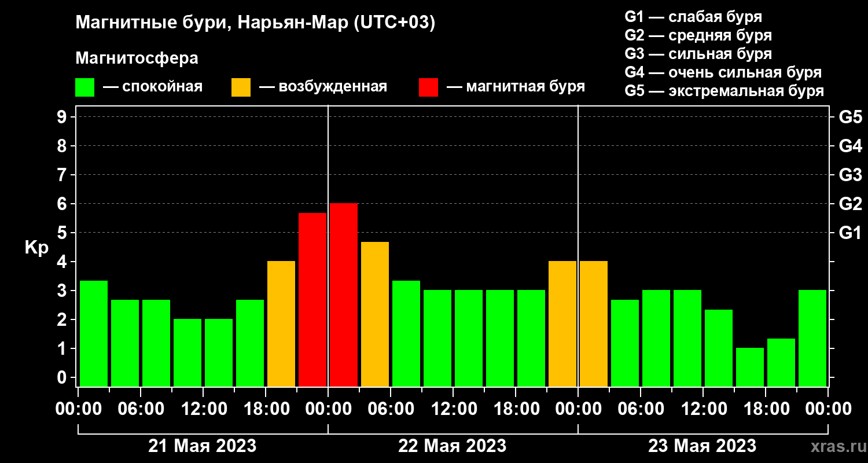
Task: Click the '— возбужденная' legend label
Action: point(322,87)
